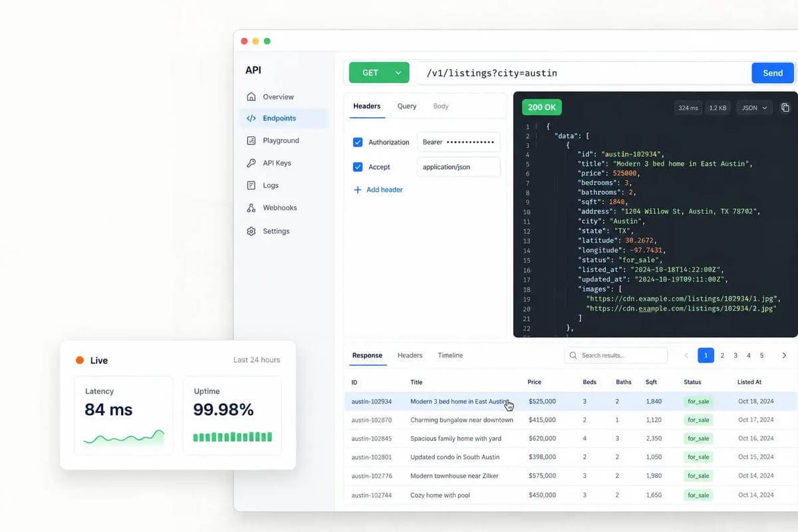Toggle the Authorization header checkbox
The height and width of the screenshot is (532, 798).
tap(358, 142)
